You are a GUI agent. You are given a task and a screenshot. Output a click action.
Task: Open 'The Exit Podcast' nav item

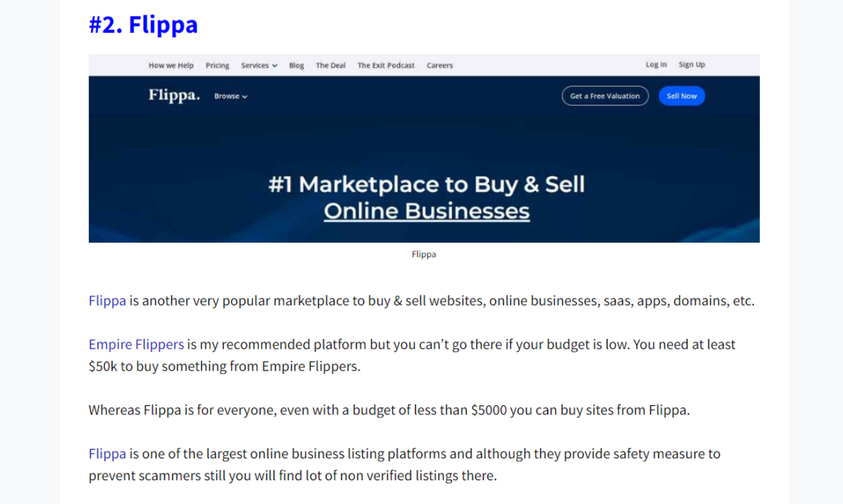386,66
